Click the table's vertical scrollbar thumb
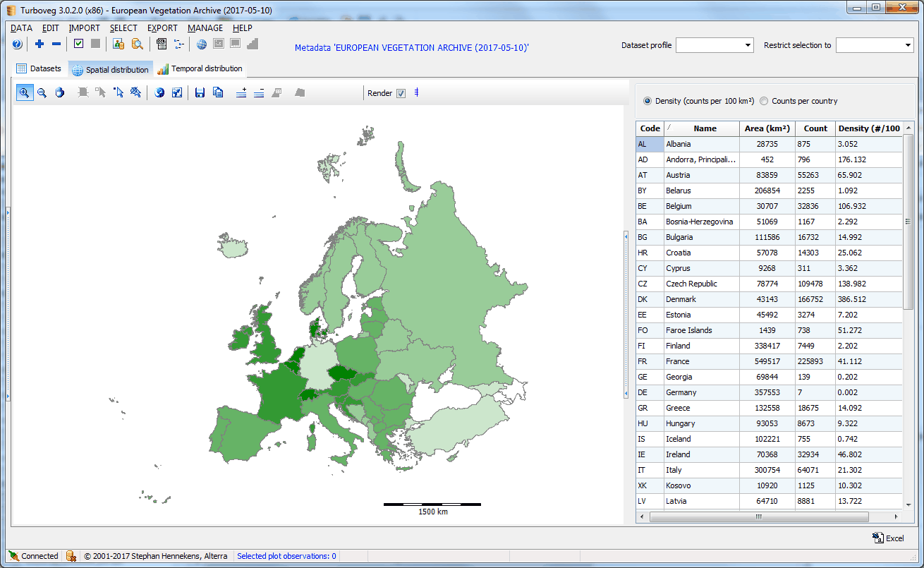The image size is (924, 568). coord(908,221)
